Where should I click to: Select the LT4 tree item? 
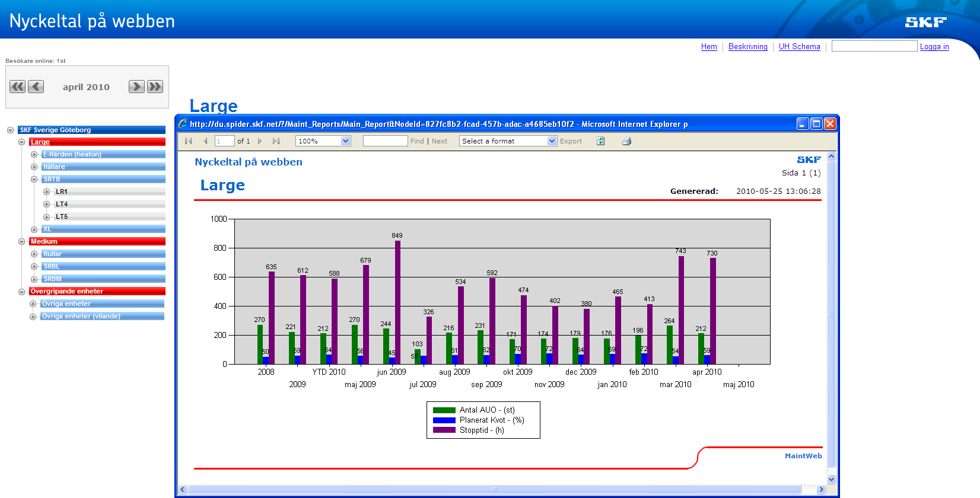tap(110, 204)
